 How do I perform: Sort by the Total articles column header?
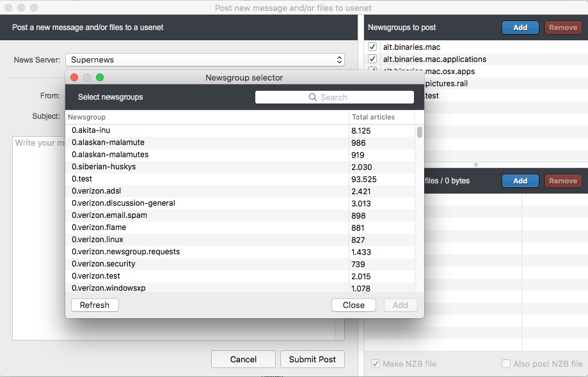(381, 117)
